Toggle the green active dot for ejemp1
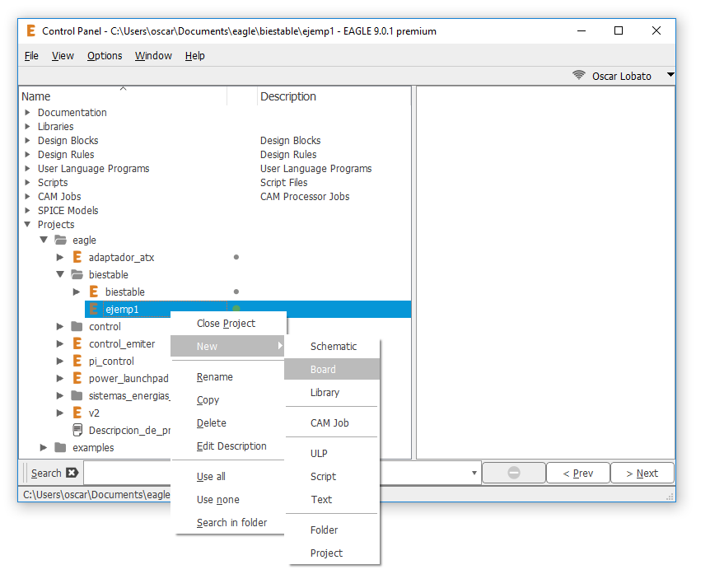Screen dimensions: 710x588 point(236,309)
